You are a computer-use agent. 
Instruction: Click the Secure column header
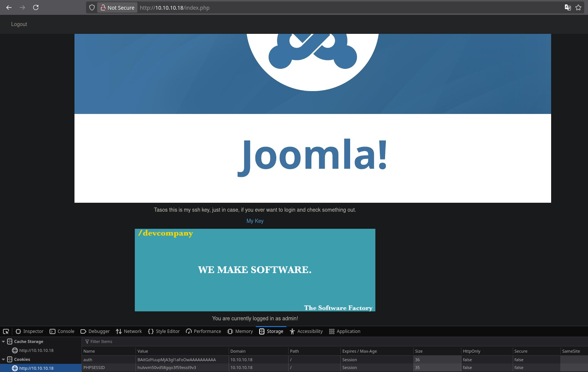[x=536, y=351]
